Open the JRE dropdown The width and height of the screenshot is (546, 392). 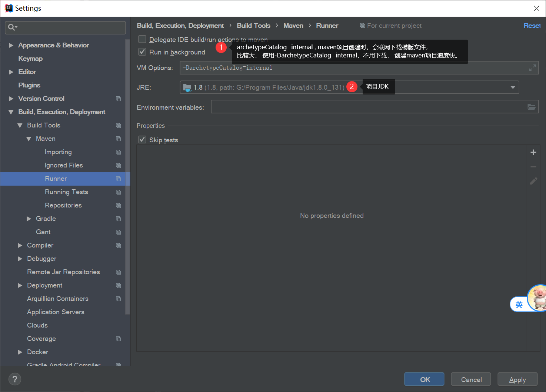pyautogui.click(x=513, y=87)
